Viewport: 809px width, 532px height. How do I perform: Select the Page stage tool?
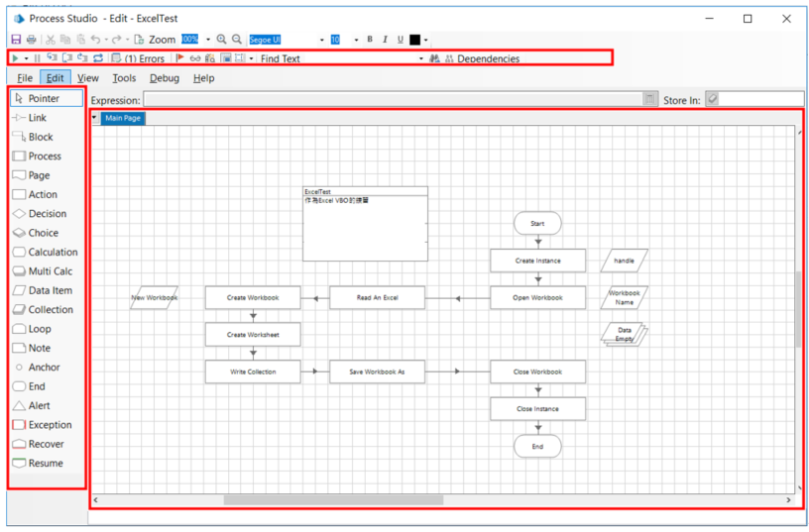click(x=47, y=175)
